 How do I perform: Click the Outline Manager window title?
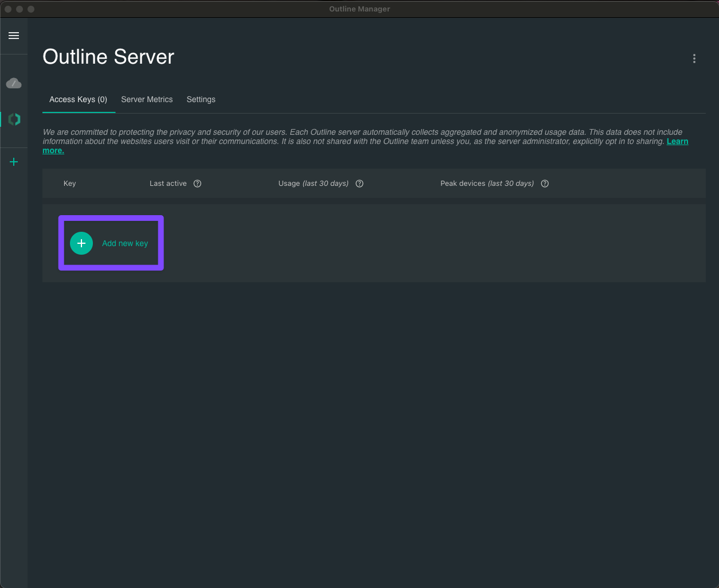[x=359, y=9]
